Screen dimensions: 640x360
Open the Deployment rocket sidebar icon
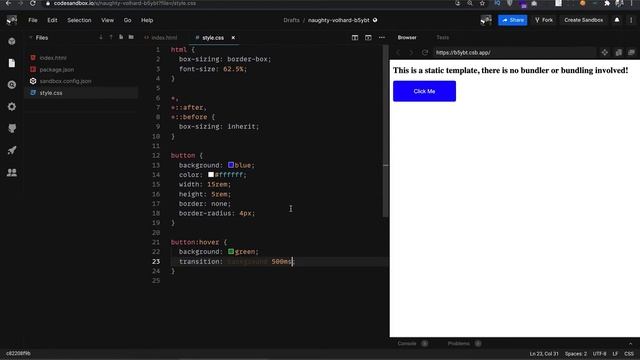12,150
